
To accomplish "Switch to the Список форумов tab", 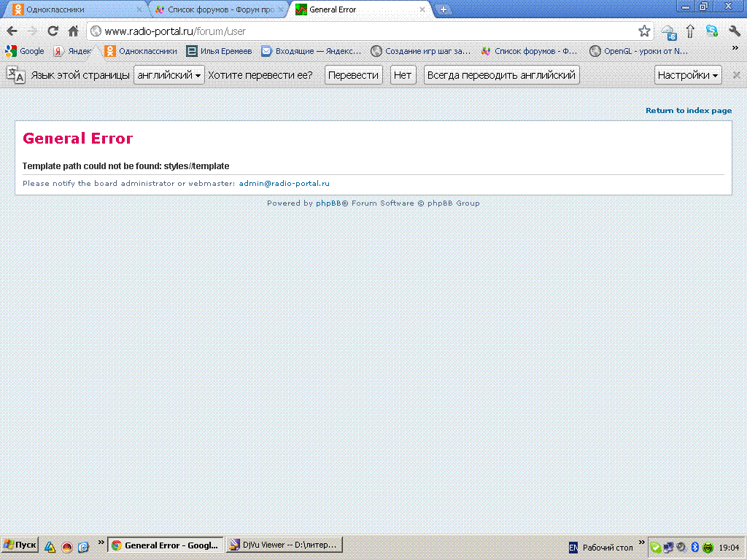I will click(215, 10).
